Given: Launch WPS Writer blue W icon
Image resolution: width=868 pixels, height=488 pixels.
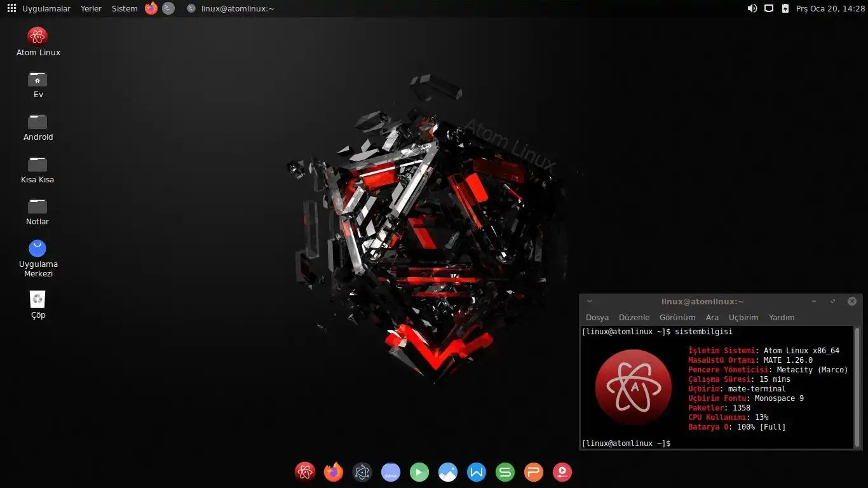Looking at the screenshot, I should (477, 471).
